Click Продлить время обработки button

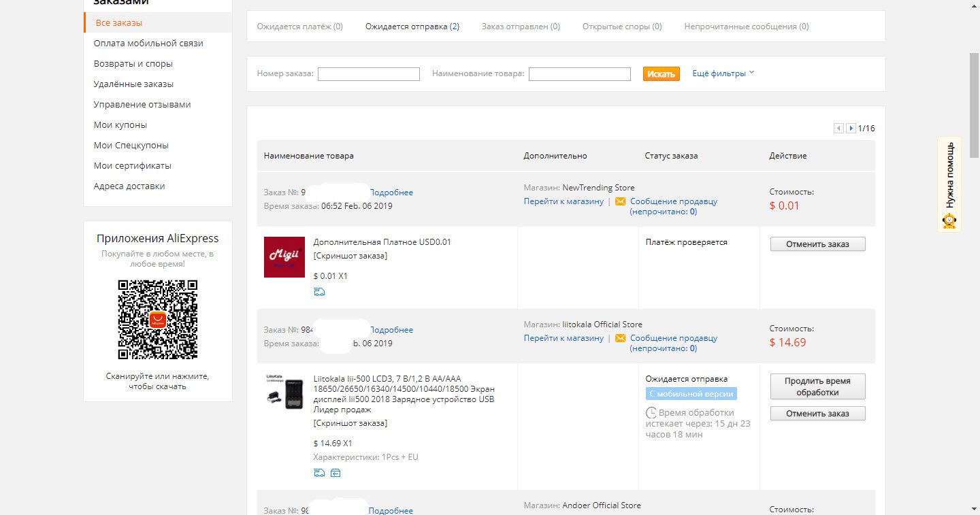818,386
